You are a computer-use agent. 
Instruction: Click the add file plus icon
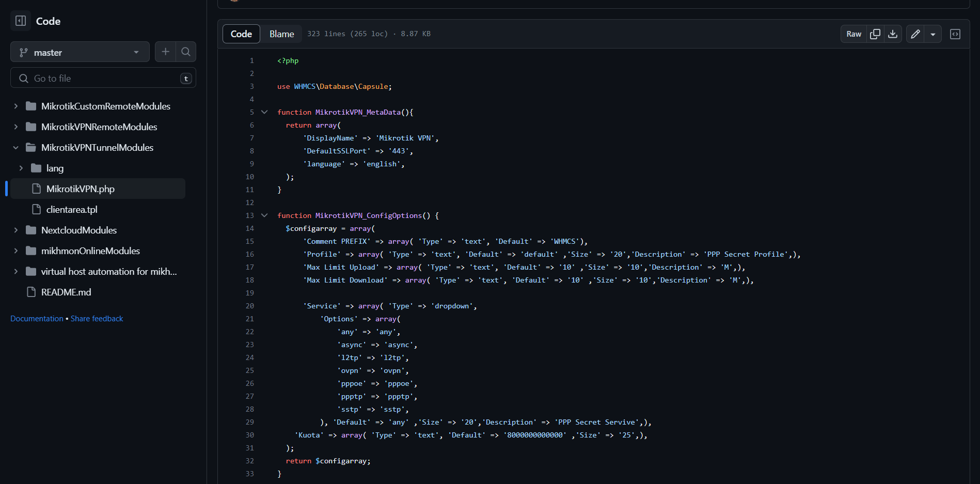coord(165,52)
